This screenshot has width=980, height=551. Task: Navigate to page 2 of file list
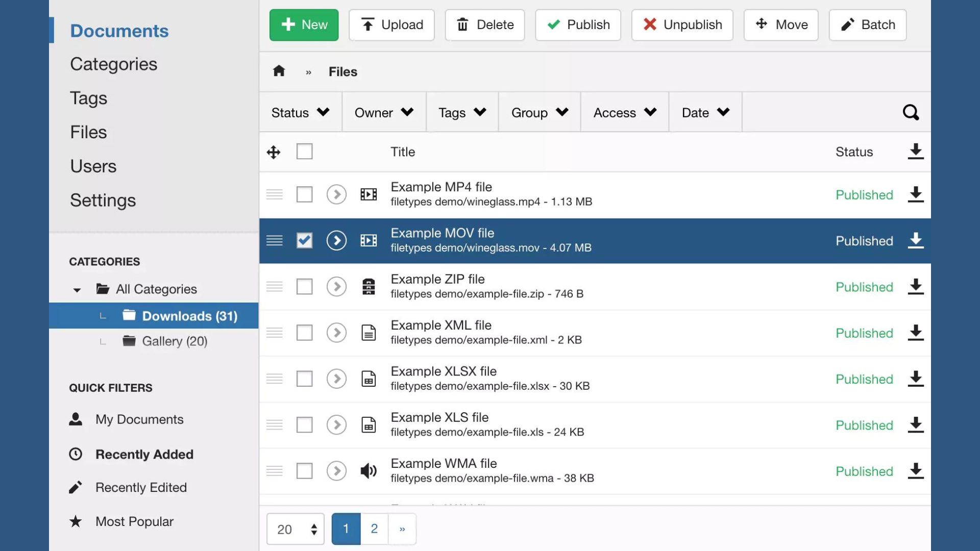[374, 528]
